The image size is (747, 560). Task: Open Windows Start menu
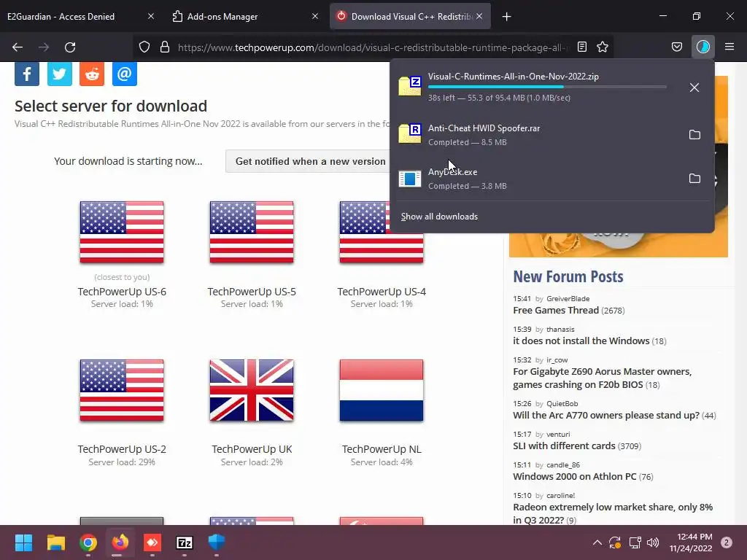point(23,542)
